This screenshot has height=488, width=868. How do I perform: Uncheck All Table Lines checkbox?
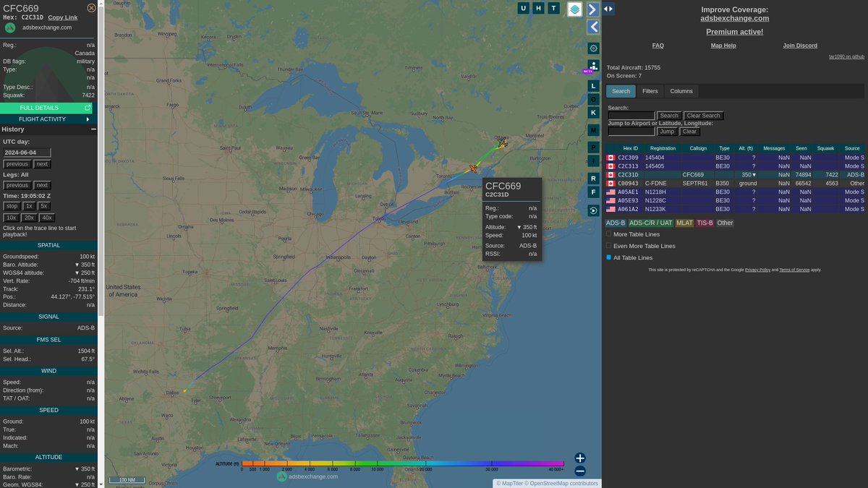click(x=609, y=257)
